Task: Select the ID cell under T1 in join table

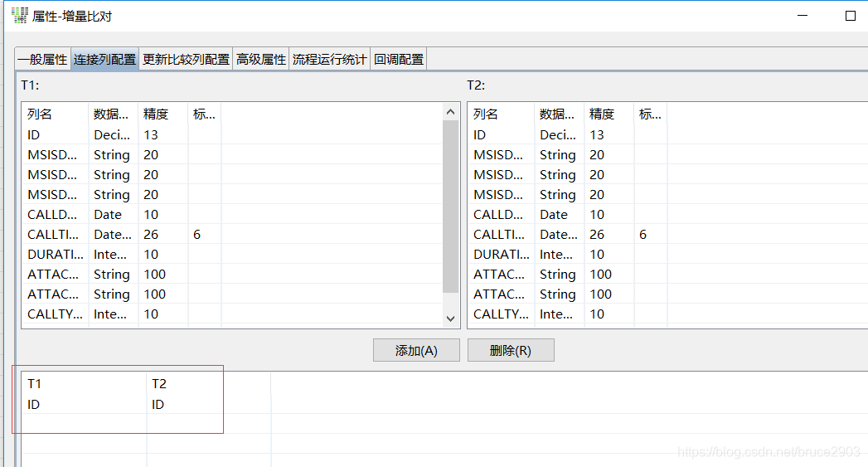Action: pos(85,405)
